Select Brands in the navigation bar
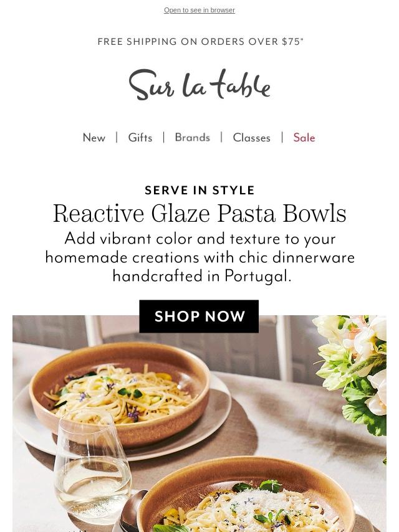399x532 pixels. click(192, 138)
